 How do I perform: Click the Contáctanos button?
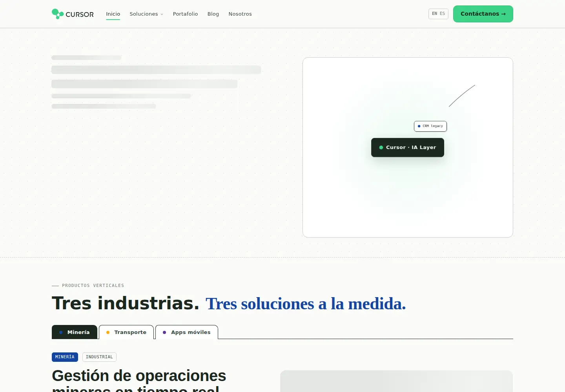click(483, 14)
